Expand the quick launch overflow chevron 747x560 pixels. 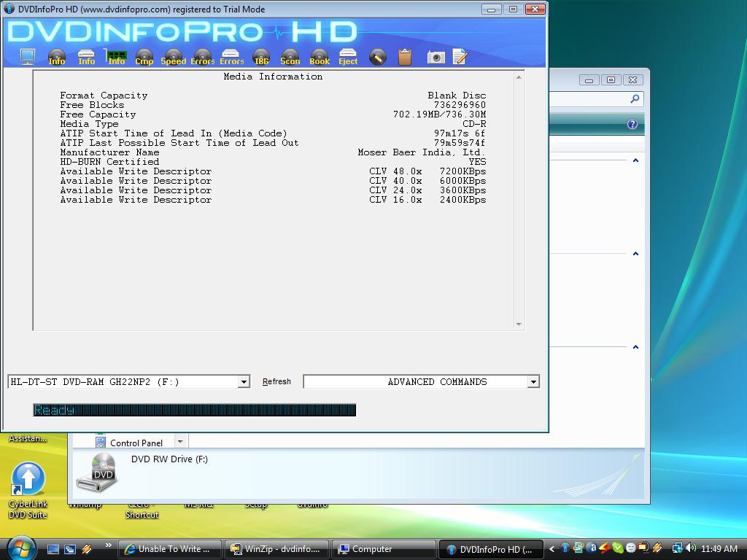tap(108, 545)
